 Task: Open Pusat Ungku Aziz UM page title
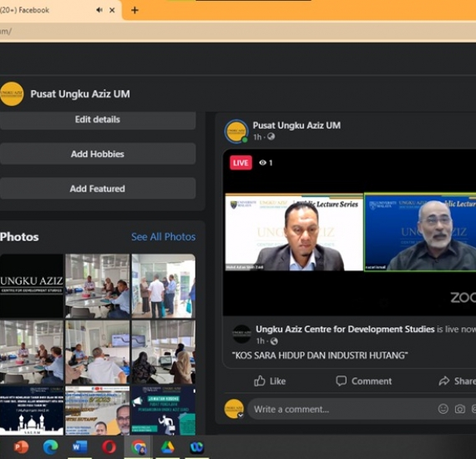pyautogui.click(x=80, y=93)
